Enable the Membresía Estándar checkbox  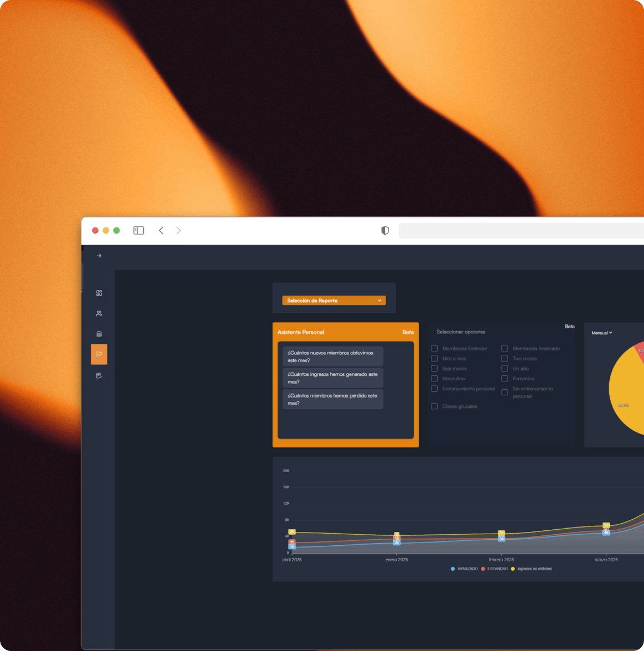434,348
